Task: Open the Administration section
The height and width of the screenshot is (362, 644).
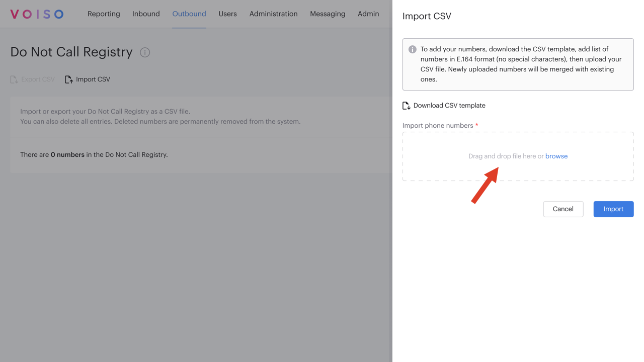Action: 273,14
